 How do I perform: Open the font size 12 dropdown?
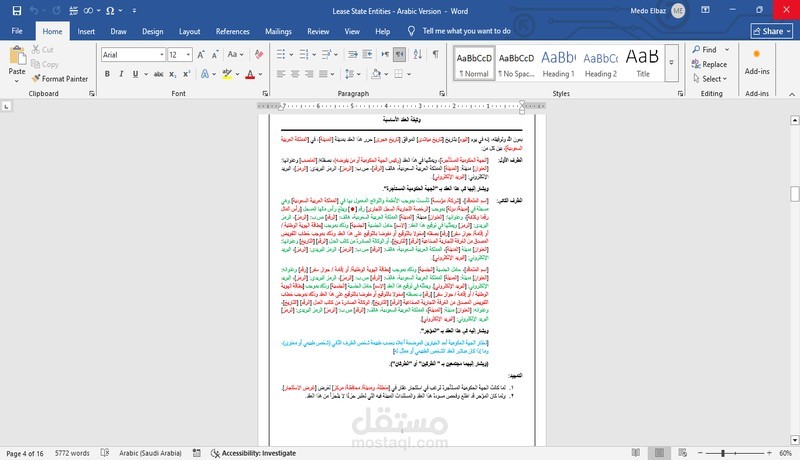[188, 55]
